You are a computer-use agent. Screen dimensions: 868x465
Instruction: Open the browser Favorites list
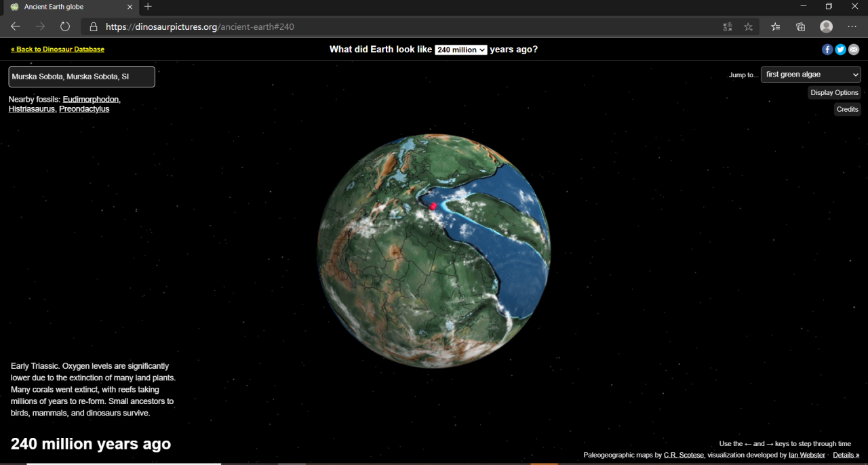775,26
